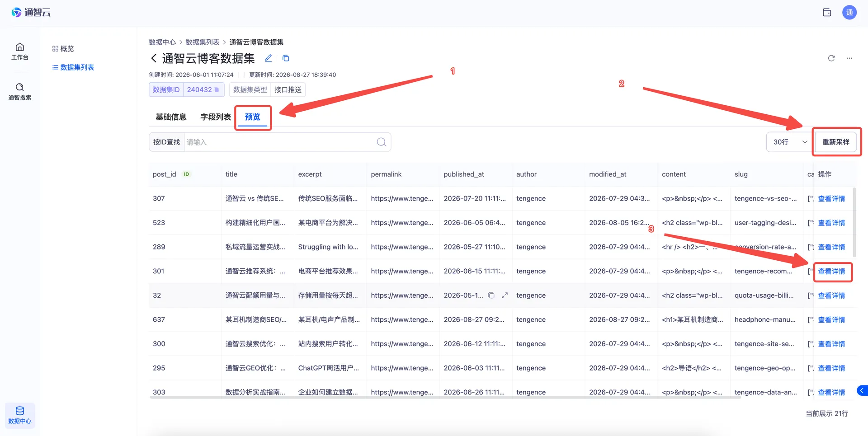The height and width of the screenshot is (436, 868).
Task: Copy the published_at cell in row 32
Action: point(491,295)
